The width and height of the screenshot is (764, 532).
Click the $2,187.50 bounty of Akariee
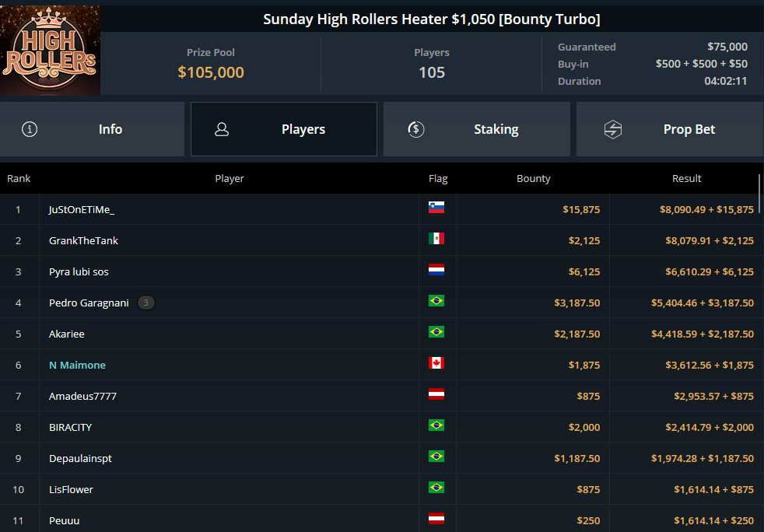(x=577, y=334)
